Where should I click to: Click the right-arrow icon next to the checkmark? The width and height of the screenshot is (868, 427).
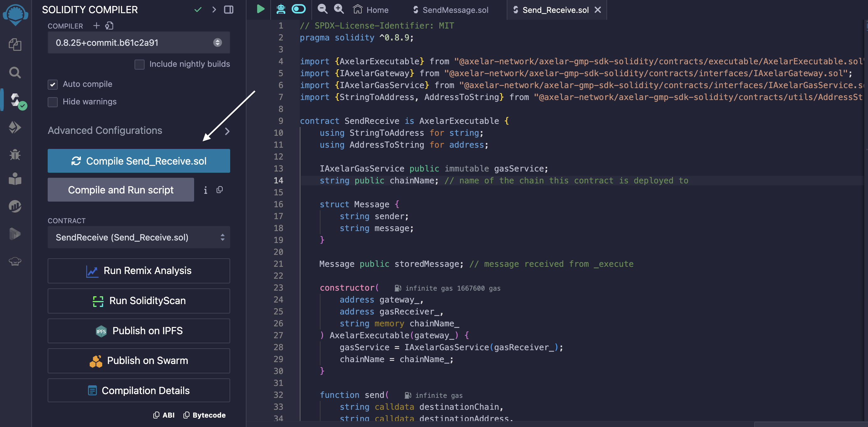[x=214, y=10]
